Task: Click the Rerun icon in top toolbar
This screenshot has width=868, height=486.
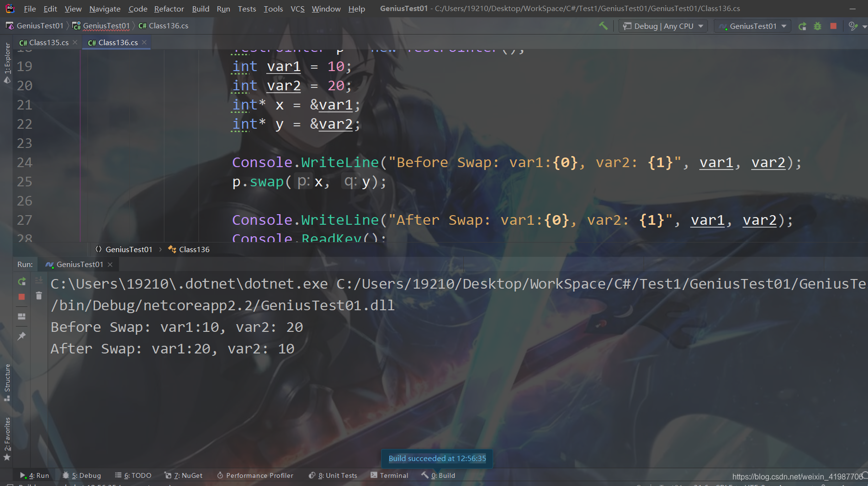Action: click(802, 26)
